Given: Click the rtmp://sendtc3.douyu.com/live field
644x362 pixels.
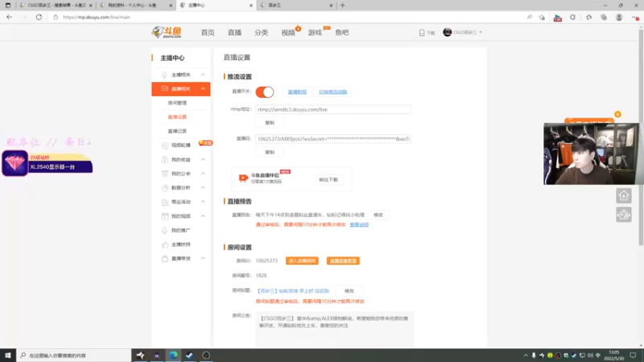Looking at the screenshot, I should click(x=333, y=109).
